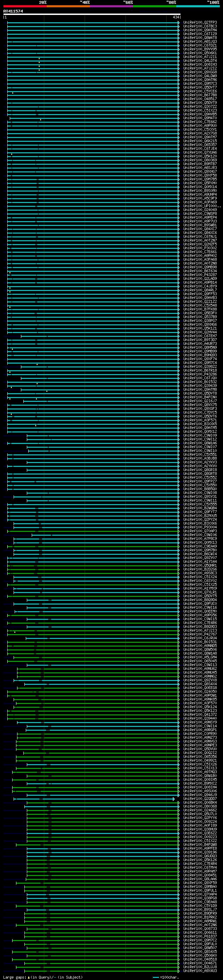Click the shortened arrowhead of UniRef100_Q2QDD7
This screenshot has width=223, height=980.
tap(174, 799)
